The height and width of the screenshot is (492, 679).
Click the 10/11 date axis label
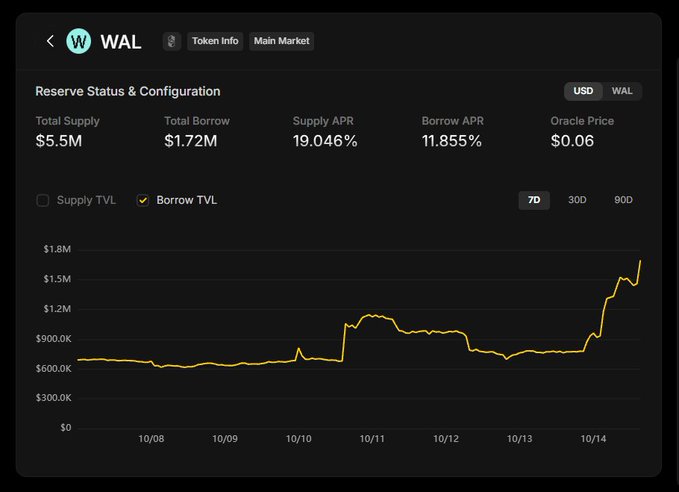coord(372,439)
